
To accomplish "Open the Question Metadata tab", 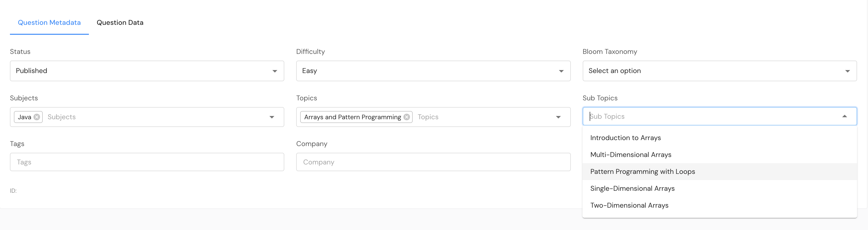I will 49,23.
